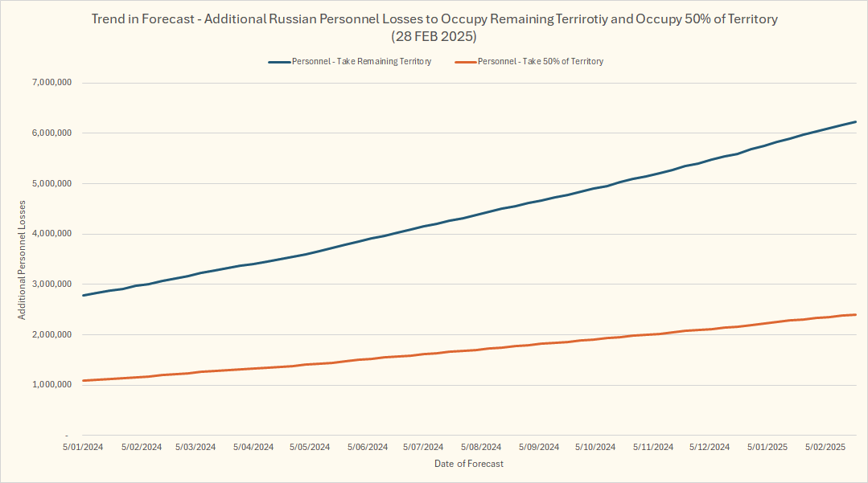Click the left start of the orange line
Image resolution: width=868 pixels, height=483 pixels.
[84, 380]
